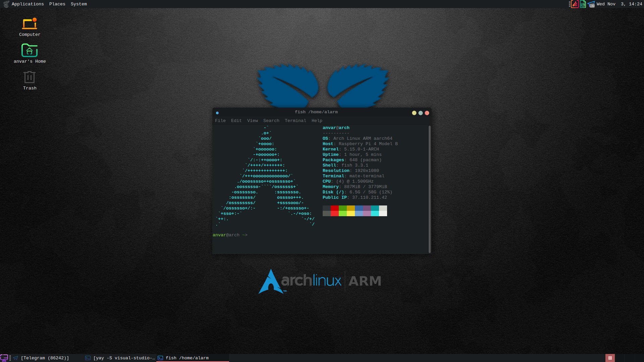Screen dimensions: 644x362
Task: Focus the yay -S visual-studio terminal window
Action: click(x=121, y=358)
